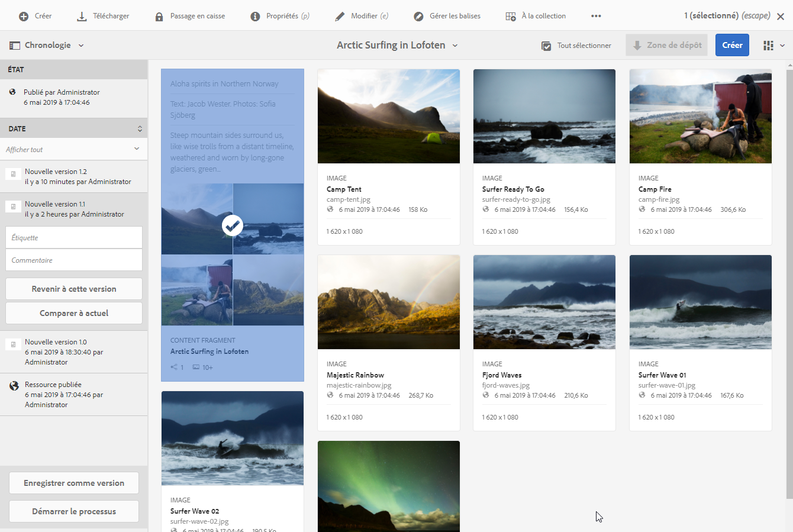Viewport: 793px width, 532px height.
Task: Select the northern lights image thumbnail
Action: (x=389, y=486)
